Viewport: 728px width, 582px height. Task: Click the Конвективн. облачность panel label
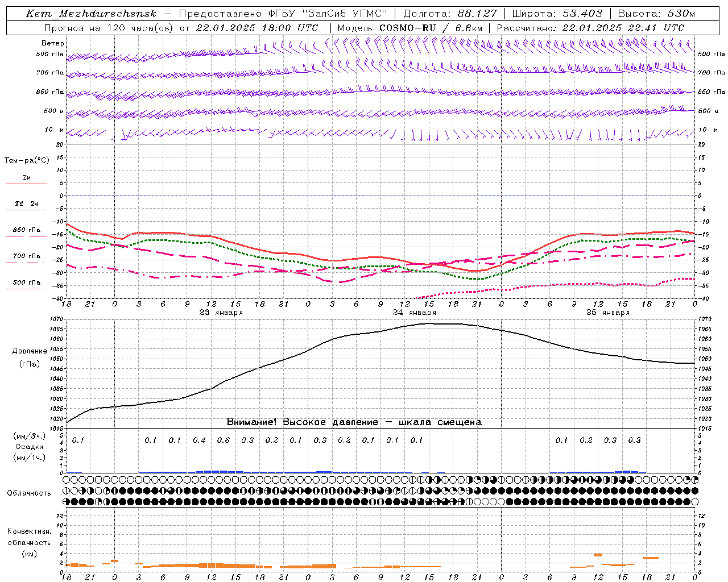(x=29, y=537)
